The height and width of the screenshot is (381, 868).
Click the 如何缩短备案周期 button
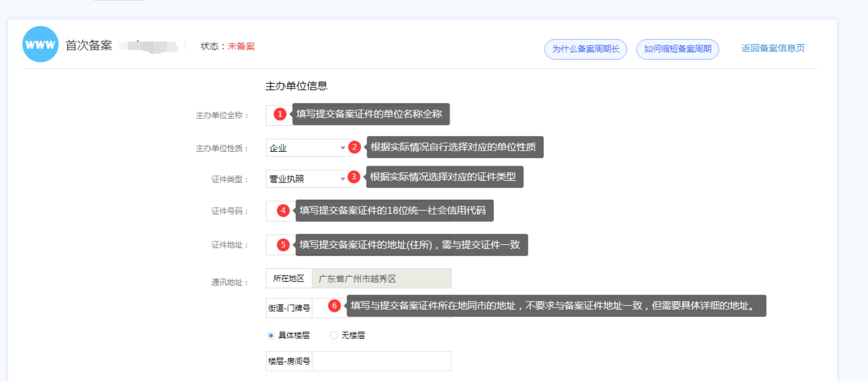click(677, 49)
